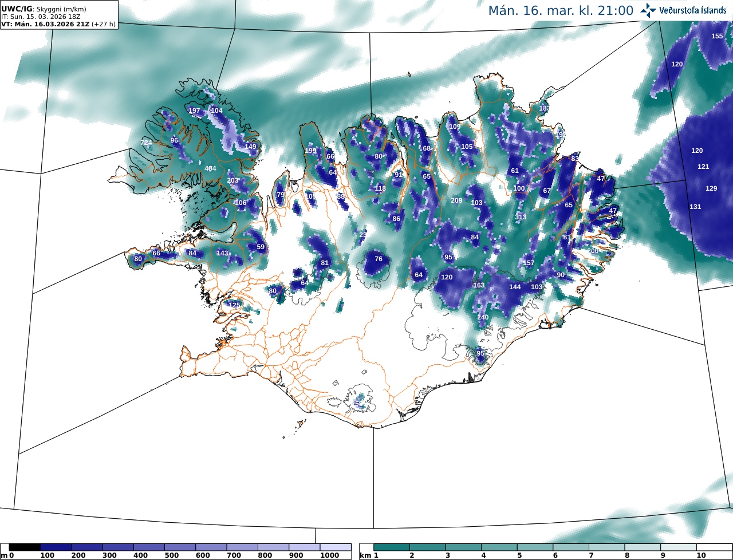Click the visibility value 157
Image resolution: width=733 pixels, height=560 pixels.
529,263
